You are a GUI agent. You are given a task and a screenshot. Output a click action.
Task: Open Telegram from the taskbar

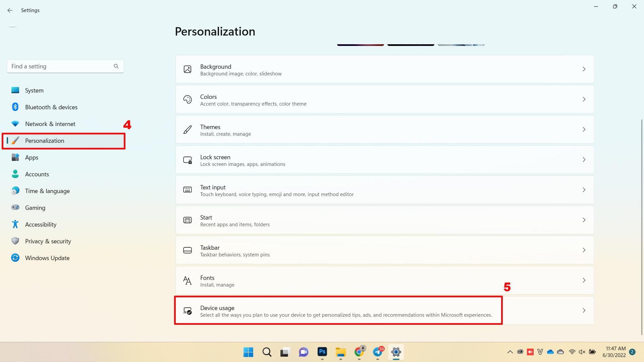point(378,352)
